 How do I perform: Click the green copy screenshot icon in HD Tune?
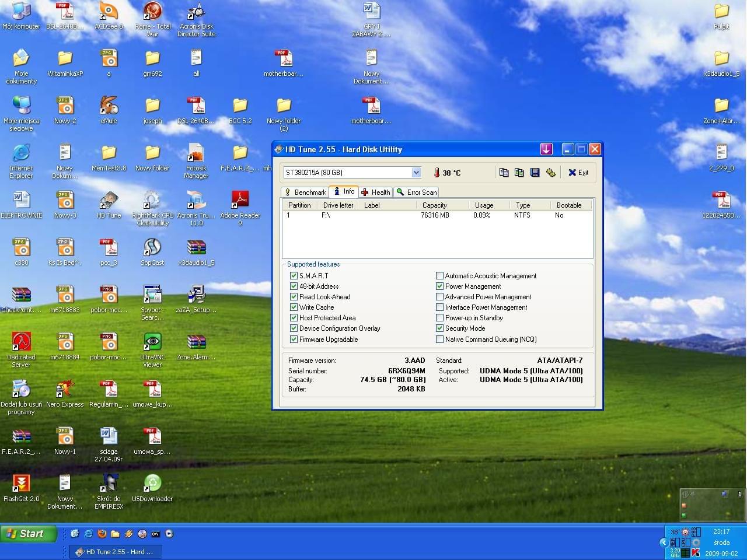point(519,173)
